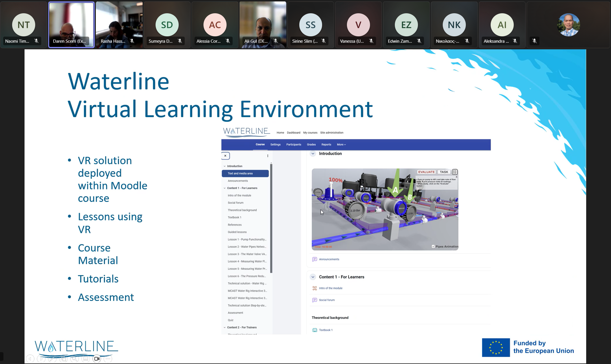Click the camera icon in slideshow controls
Image resolution: width=611 pixels, height=364 pixels.
point(97,359)
